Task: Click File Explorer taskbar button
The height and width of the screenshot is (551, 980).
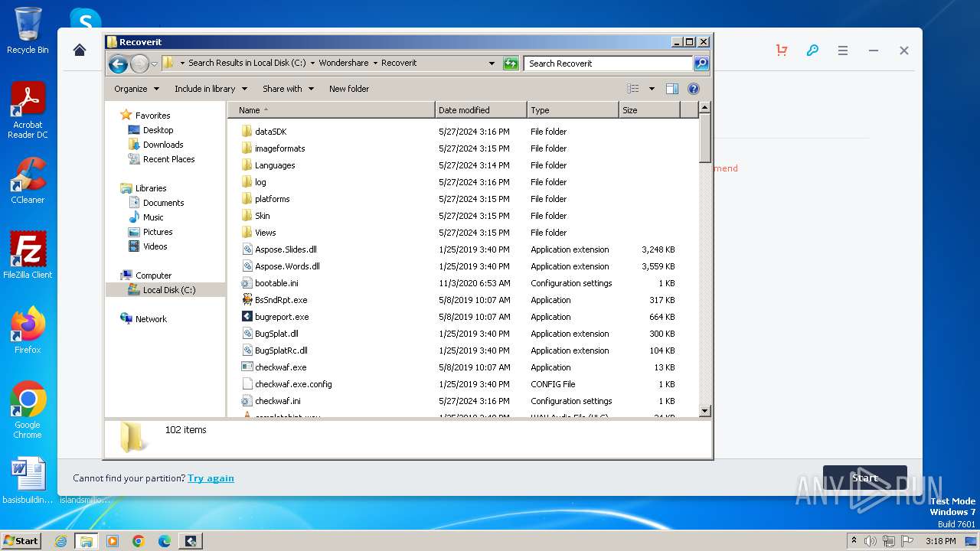Action: (x=86, y=541)
